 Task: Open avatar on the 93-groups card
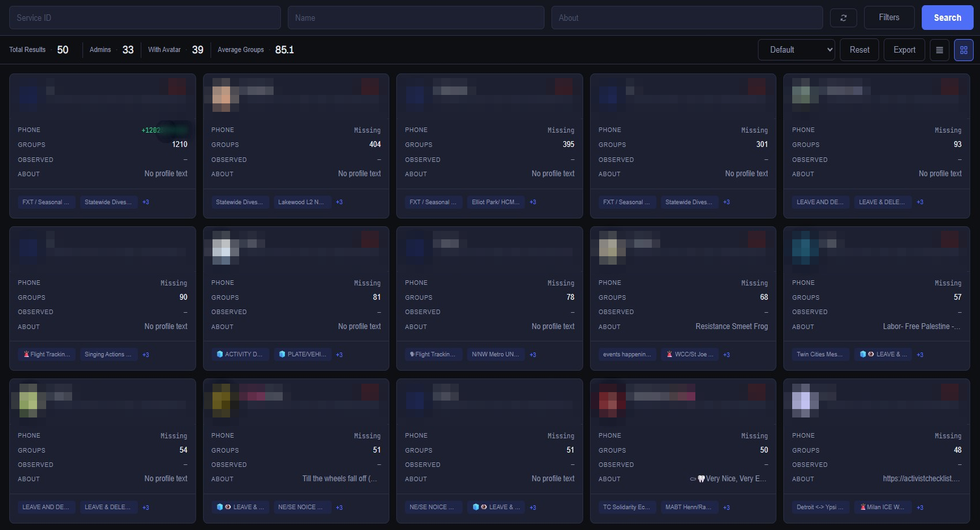coord(805,95)
